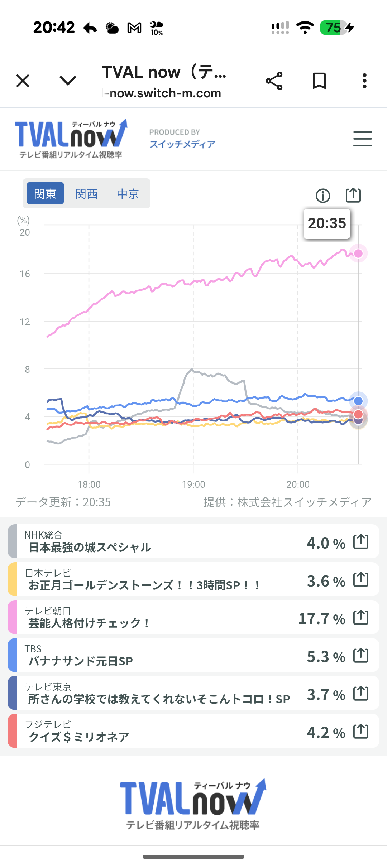Tap the TVAL now header logo
387x868 pixels.
(x=71, y=139)
